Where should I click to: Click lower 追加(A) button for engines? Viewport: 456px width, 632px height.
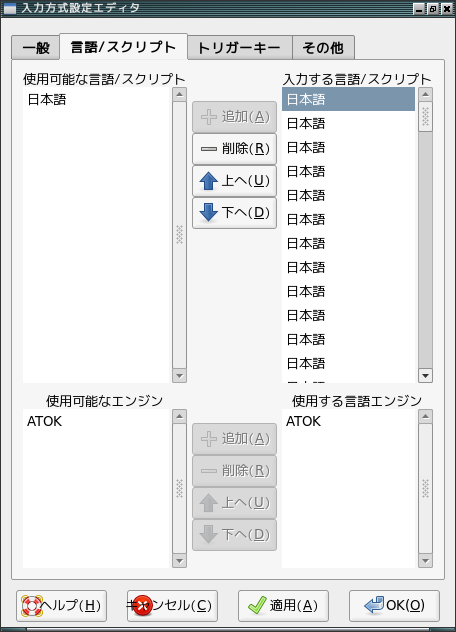tap(234, 439)
